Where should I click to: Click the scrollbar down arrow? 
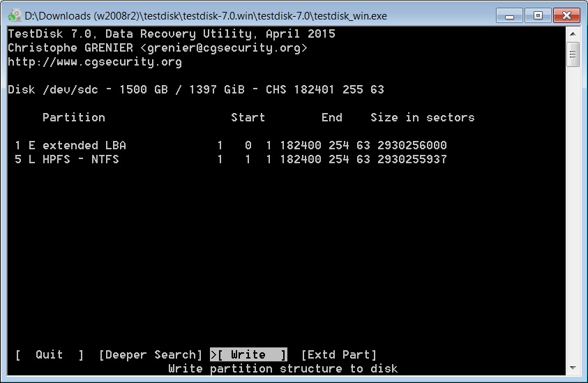[x=573, y=368]
